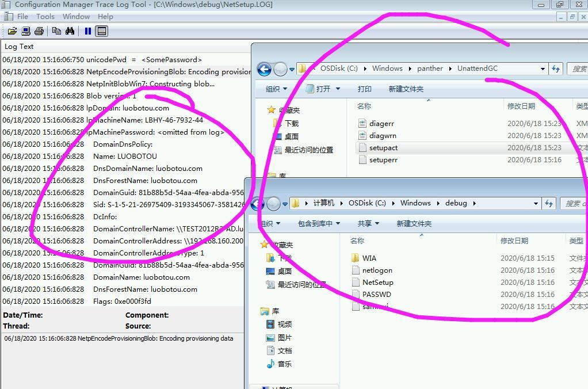Click 打印 in the UnattendGC window
Viewport: 588px width, 389px height.
click(x=364, y=89)
